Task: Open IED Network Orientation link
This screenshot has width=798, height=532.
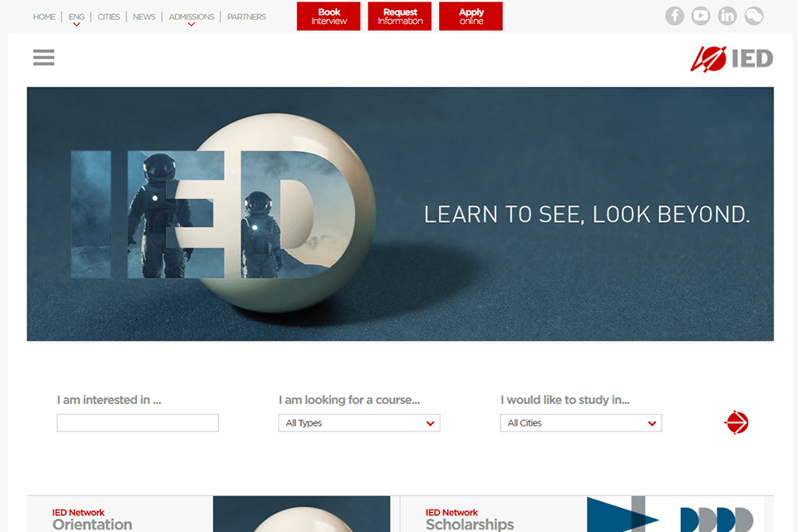Action: pyautogui.click(x=92, y=519)
